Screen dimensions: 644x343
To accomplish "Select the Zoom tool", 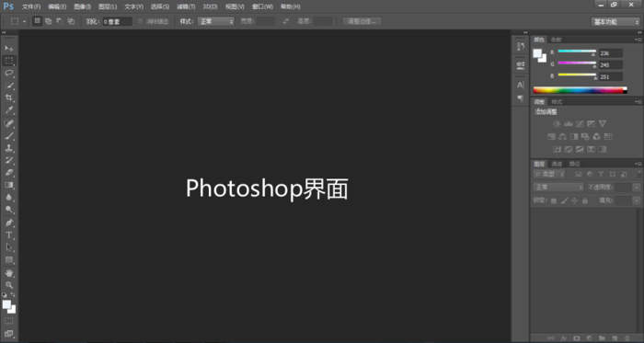I will [9, 285].
